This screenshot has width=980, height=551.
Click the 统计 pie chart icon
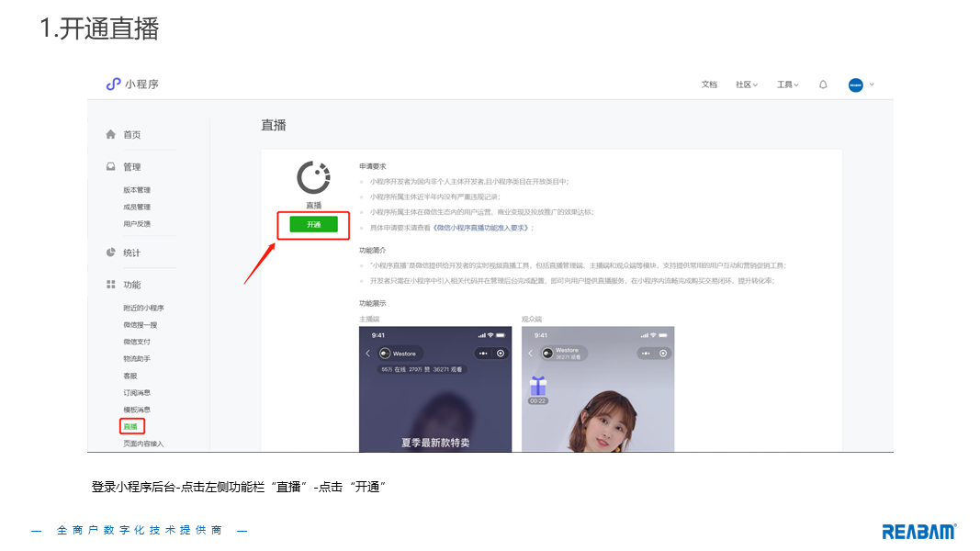coord(110,253)
